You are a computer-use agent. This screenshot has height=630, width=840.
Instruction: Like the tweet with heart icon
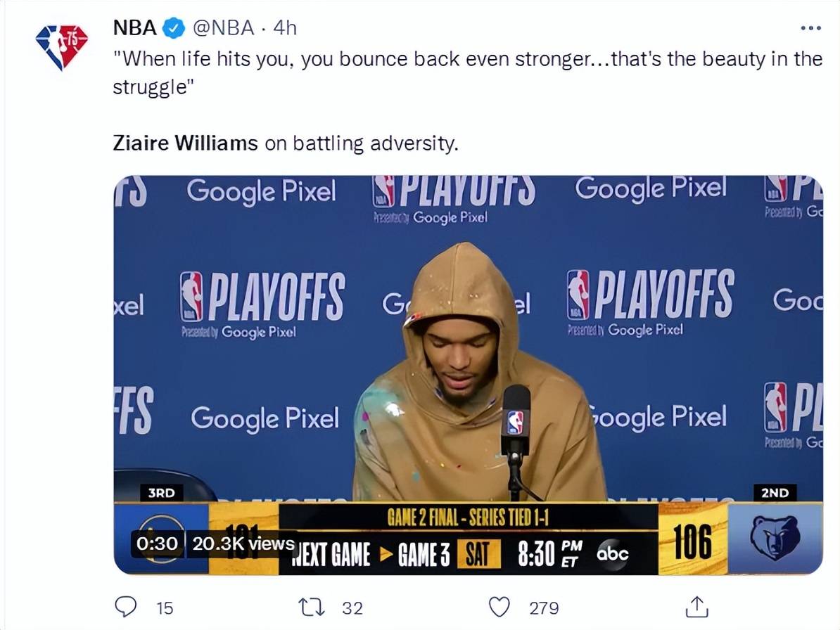pyautogui.click(x=499, y=607)
